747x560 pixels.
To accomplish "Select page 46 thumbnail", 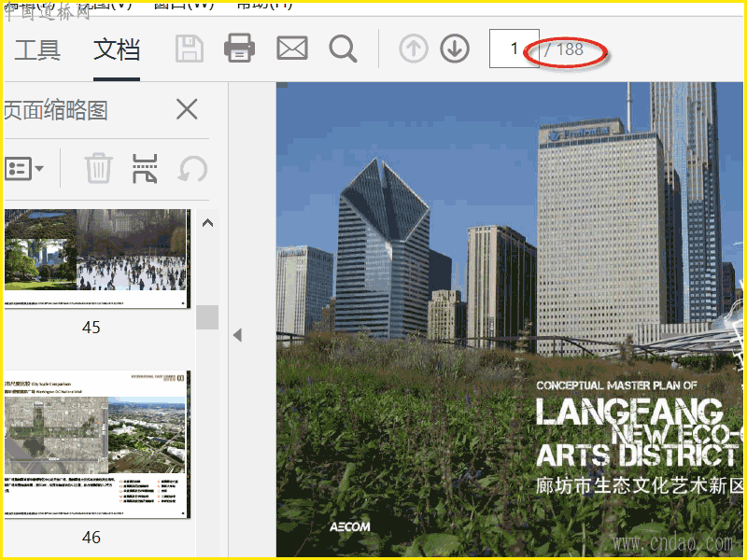I will click(x=97, y=444).
